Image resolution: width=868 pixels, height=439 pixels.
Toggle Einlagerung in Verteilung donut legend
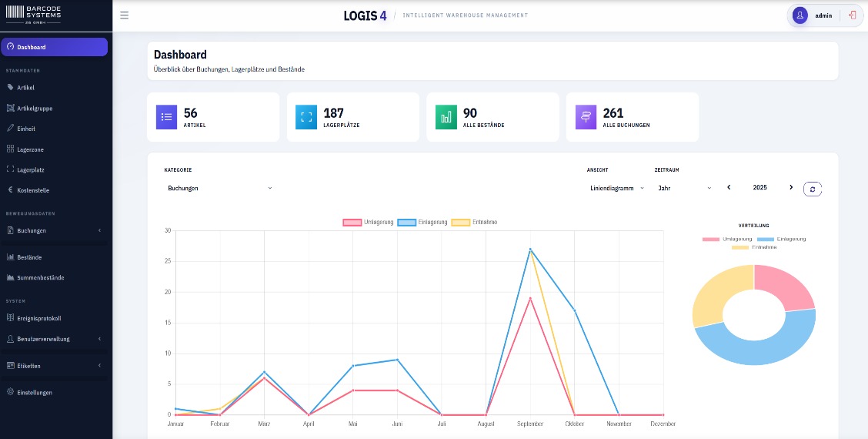pyautogui.click(x=781, y=239)
